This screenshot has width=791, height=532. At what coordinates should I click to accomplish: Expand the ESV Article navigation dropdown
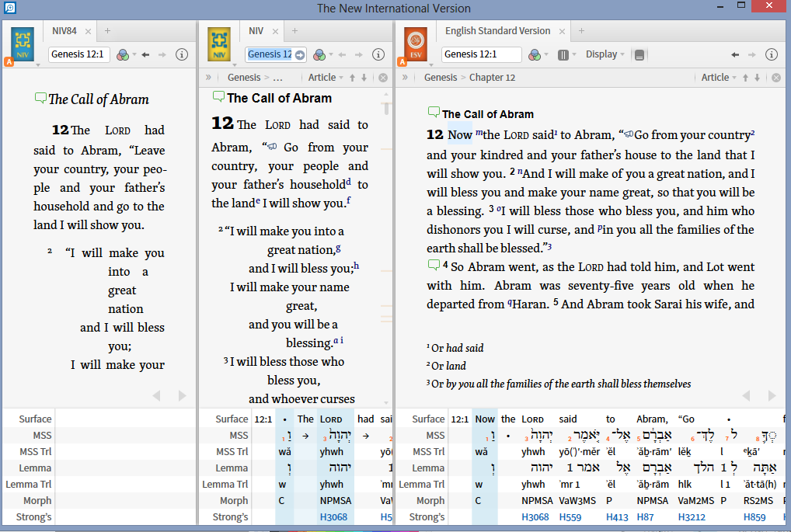click(x=719, y=78)
